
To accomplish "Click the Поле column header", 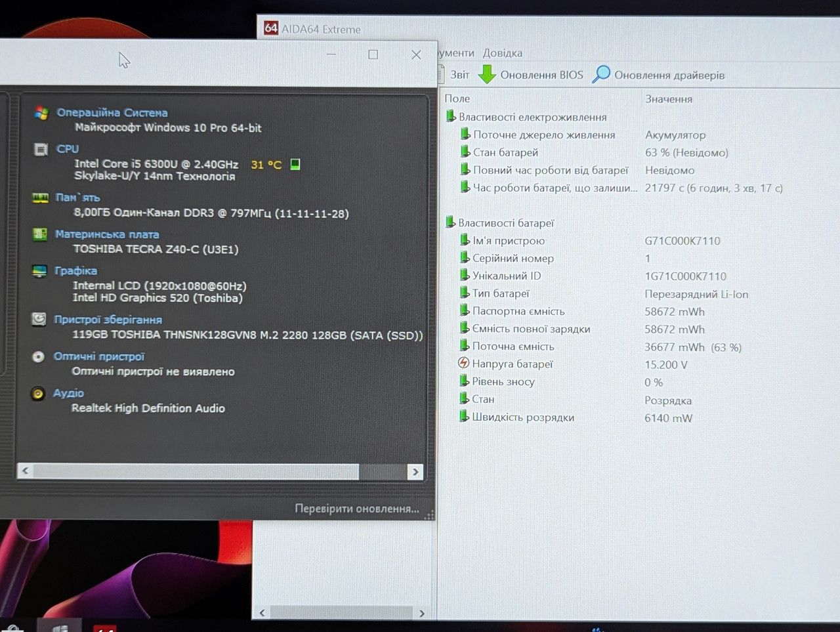I will point(457,98).
